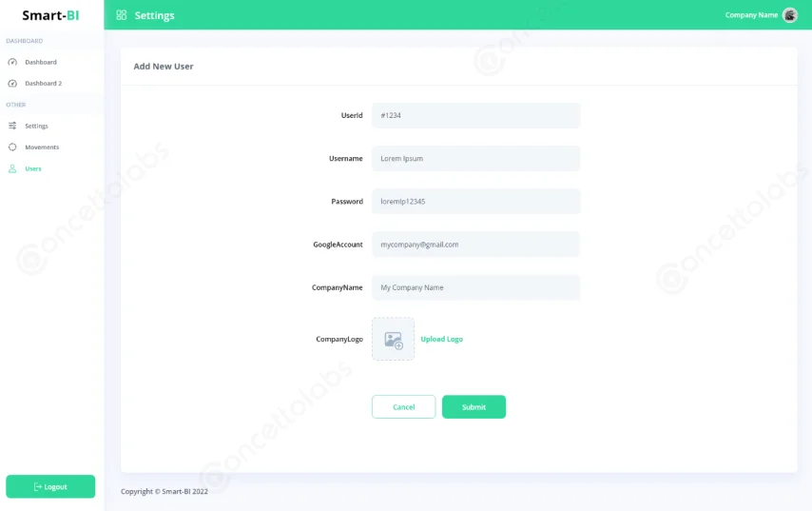This screenshot has width=812, height=511.
Task: Click the Logout button
Action: click(x=50, y=486)
